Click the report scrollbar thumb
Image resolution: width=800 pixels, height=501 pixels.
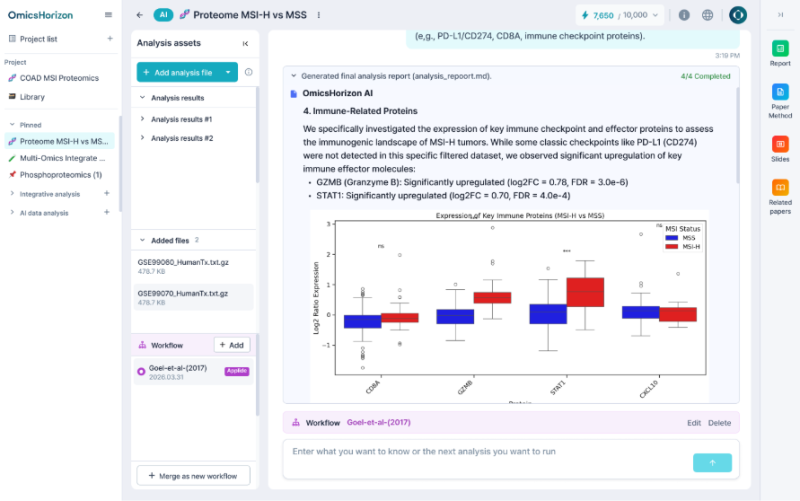pyautogui.click(x=737, y=135)
